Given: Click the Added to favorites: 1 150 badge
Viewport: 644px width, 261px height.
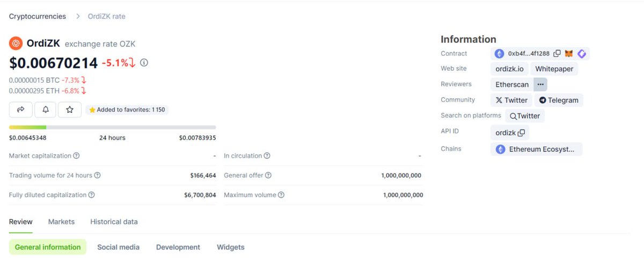Looking at the screenshot, I should point(127,110).
